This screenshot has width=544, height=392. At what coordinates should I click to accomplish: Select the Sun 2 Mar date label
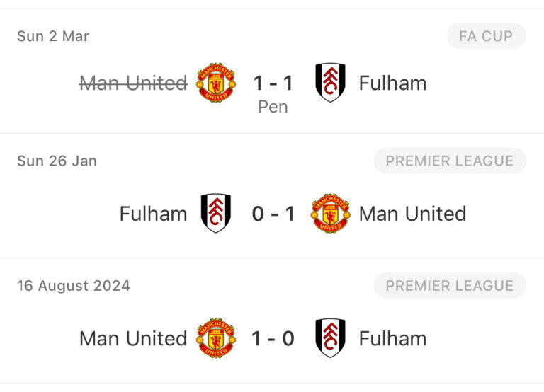coord(53,36)
